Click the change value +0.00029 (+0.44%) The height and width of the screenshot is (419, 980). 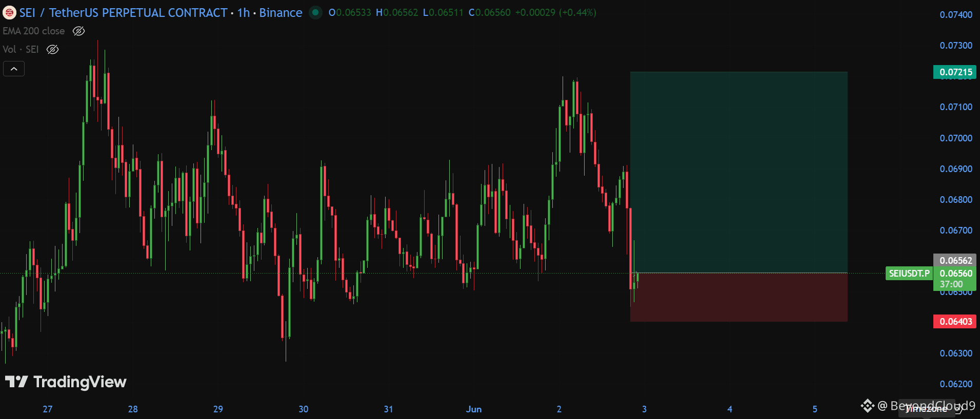pos(555,12)
